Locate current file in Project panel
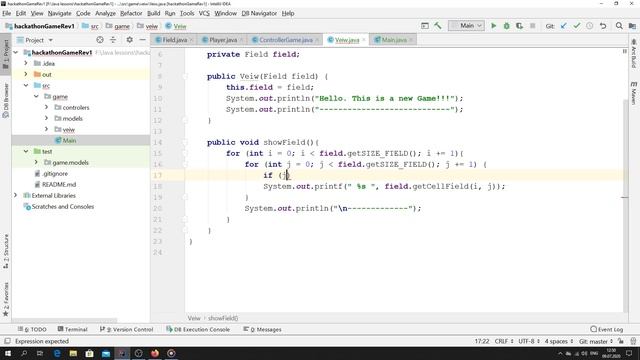 [100, 40]
